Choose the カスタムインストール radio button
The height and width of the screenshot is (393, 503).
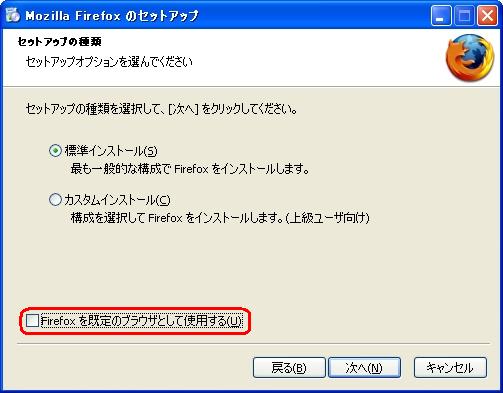click(x=55, y=200)
